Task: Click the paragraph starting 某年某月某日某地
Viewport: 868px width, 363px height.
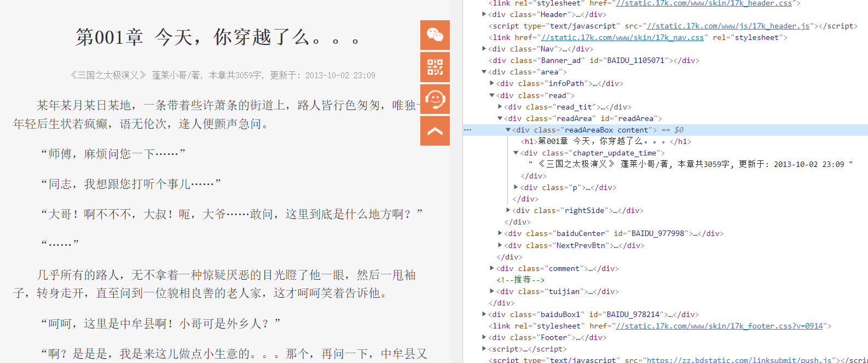Action: point(217,114)
